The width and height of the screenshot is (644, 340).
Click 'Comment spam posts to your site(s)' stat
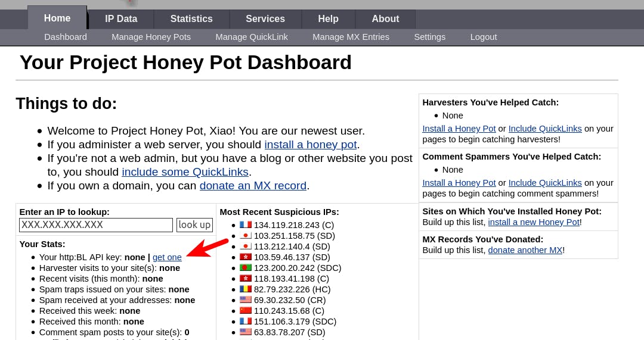114,332
